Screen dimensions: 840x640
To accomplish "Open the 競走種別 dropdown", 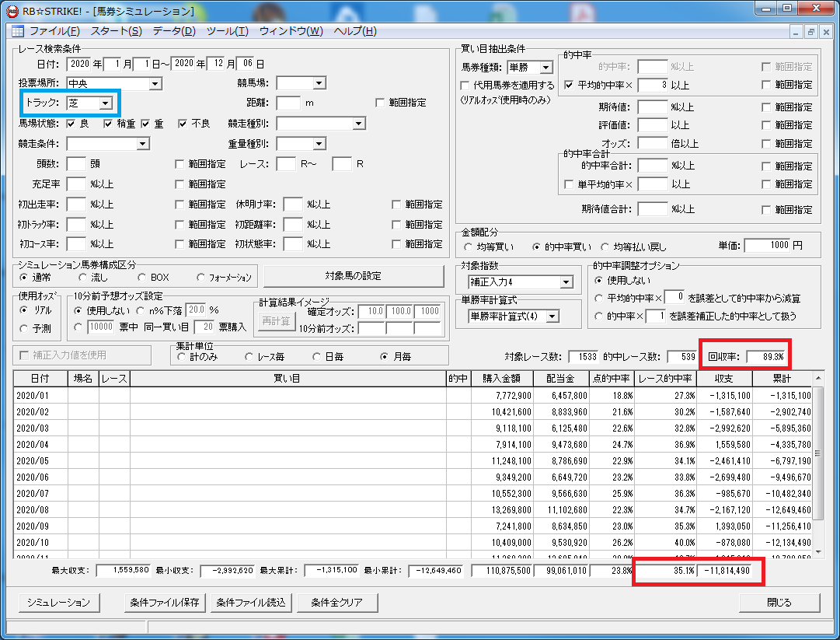I will click(x=359, y=124).
